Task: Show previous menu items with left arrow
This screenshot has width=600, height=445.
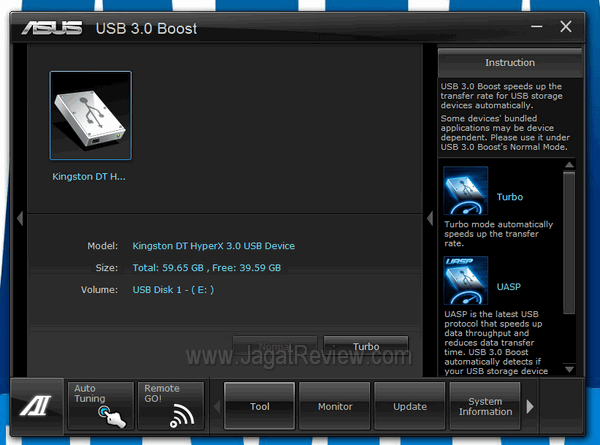Action: pyautogui.click(x=217, y=406)
